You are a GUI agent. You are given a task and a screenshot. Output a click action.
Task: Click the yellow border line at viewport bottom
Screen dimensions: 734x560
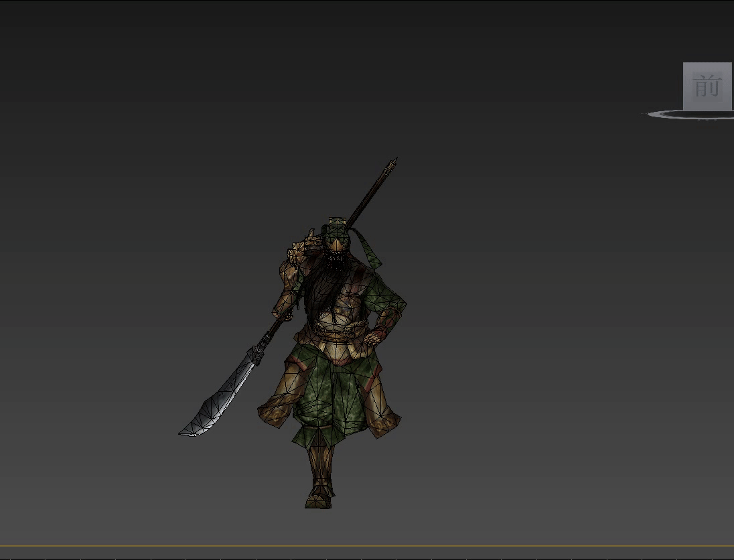click(367, 546)
